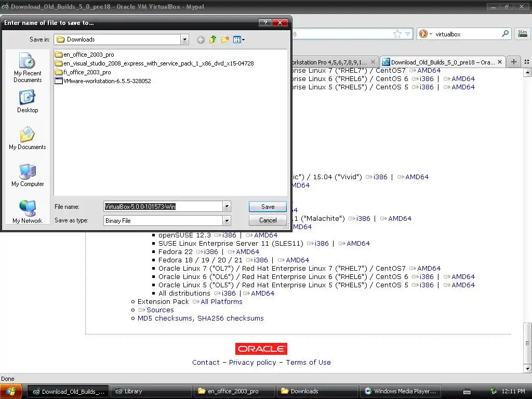Select the fi_office_2003_pro folder
Screen dimensions: 532x399
[83, 72]
